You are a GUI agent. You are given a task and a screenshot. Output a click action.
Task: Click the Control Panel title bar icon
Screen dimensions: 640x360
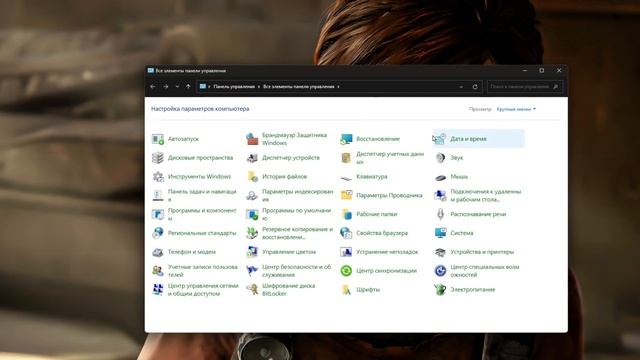(x=151, y=71)
